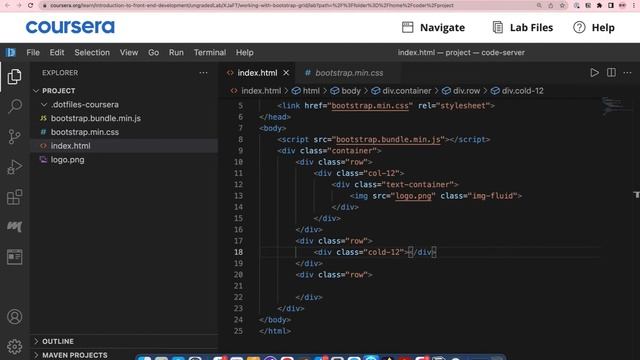Click the index.html breadcrumb
The image size is (640, 360).
[x=261, y=91]
